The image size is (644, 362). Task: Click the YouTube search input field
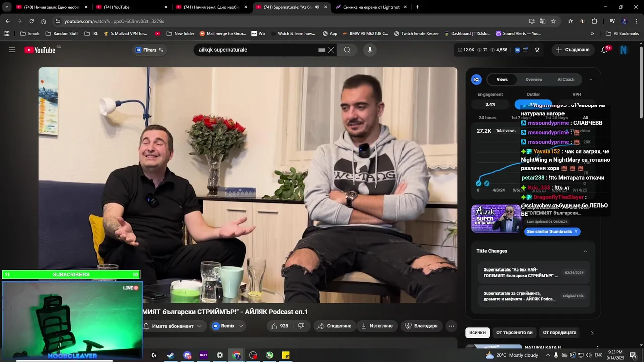[x=257, y=50]
